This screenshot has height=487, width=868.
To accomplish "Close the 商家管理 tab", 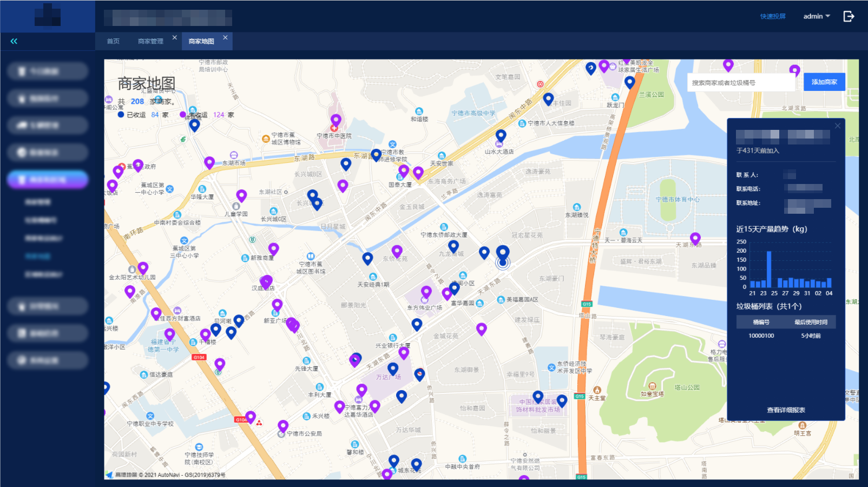I will (174, 37).
